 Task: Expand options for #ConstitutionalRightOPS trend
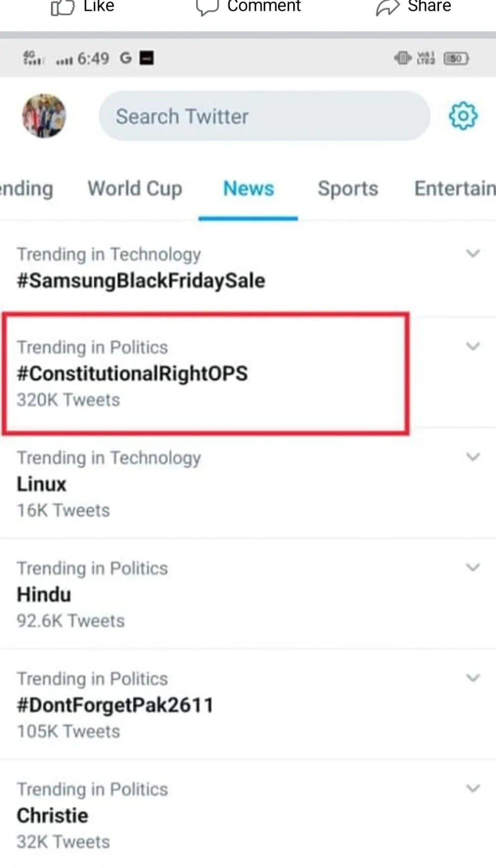[473, 346]
